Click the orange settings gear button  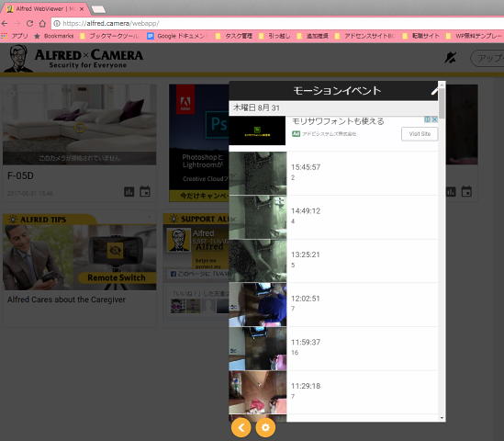(265, 427)
